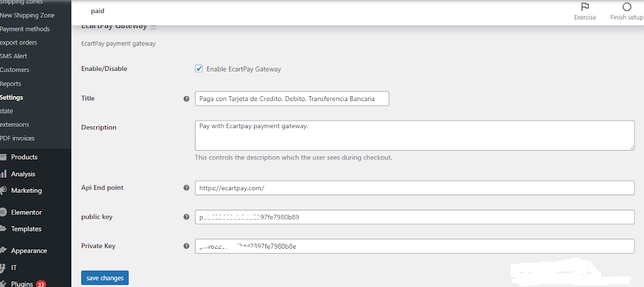Viewport: 644px width, 287px height.
Task: Open export orders menu item
Action: [x=18, y=42]
